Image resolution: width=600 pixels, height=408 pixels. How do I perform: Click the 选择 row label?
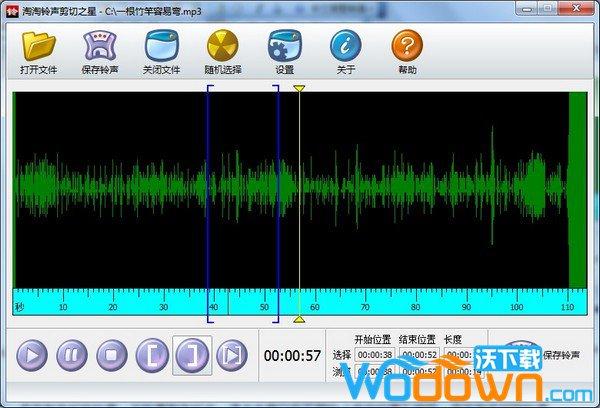342,355
